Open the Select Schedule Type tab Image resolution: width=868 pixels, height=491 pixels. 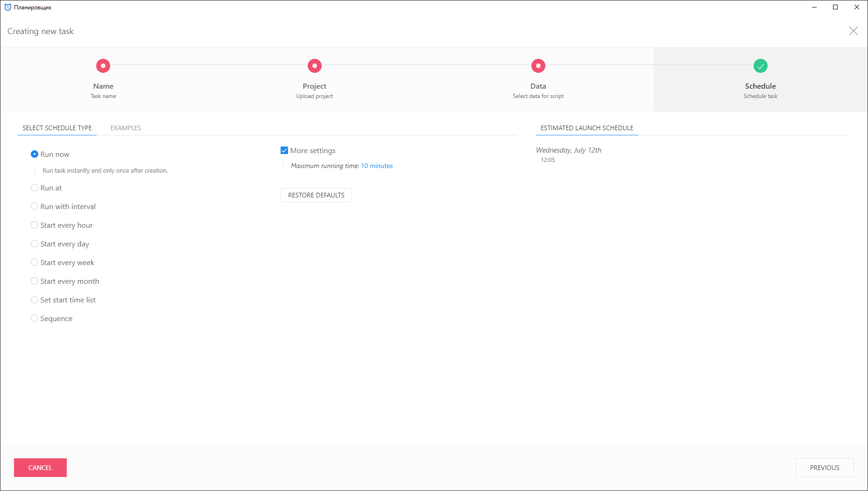click(57, 128)
